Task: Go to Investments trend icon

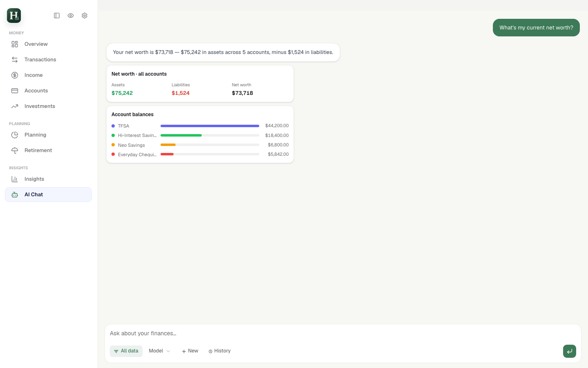Action: [x=15, y=106]
